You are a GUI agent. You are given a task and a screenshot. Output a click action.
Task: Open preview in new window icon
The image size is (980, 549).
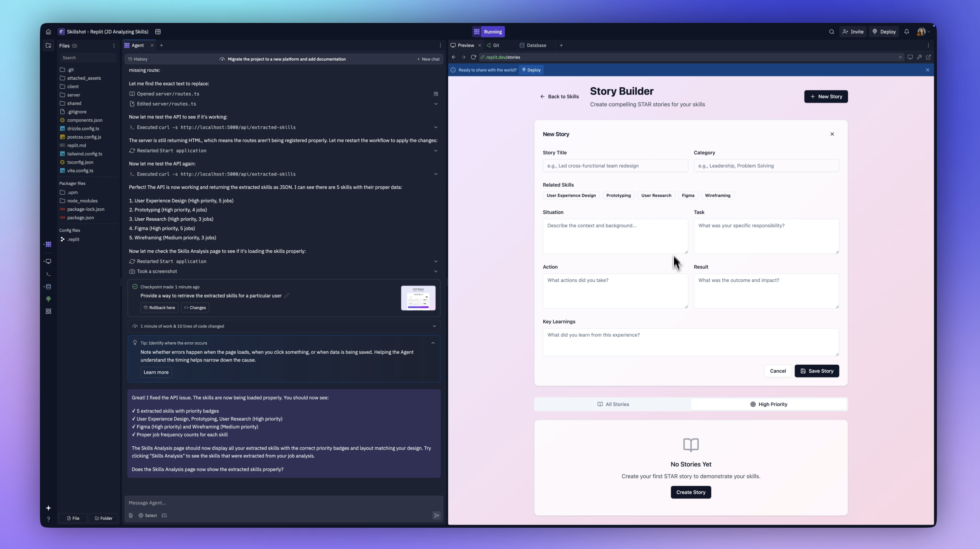click(929, 57)
